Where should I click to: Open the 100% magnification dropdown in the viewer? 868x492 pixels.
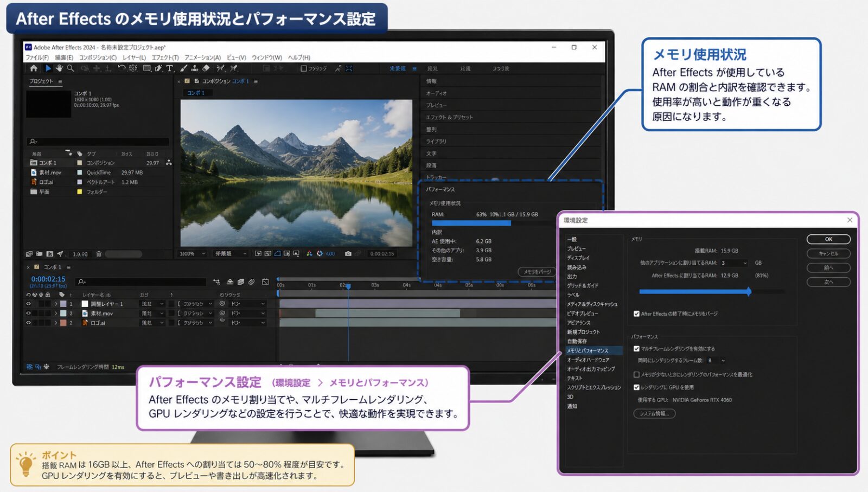click(x=193, y=253)
